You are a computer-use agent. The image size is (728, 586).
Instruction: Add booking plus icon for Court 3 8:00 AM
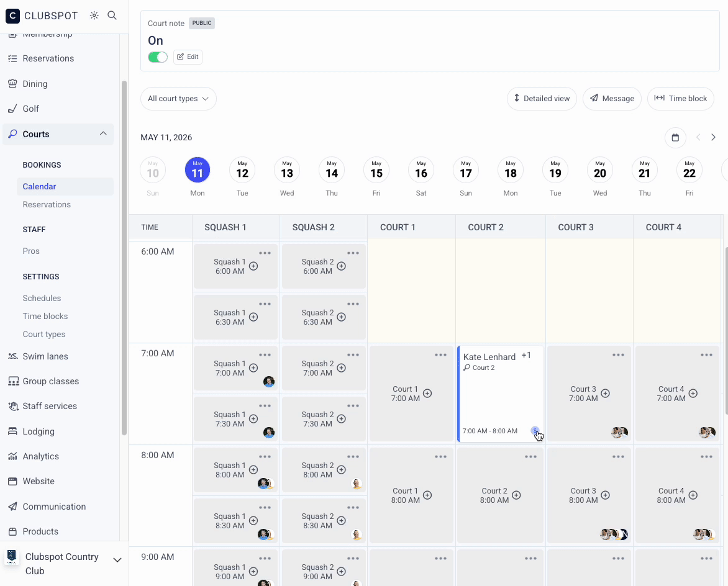[x=606, y=495]
